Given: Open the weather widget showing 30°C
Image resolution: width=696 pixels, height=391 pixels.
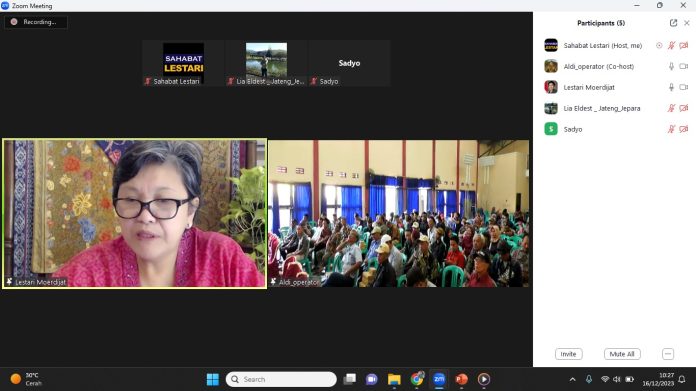Looking at the screenshot, I should point(27,379).
